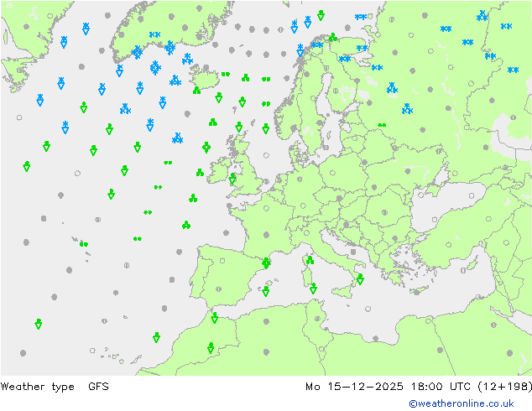
Task: Select the 'Weather type GFS' caption
Action: coord(55,386)
